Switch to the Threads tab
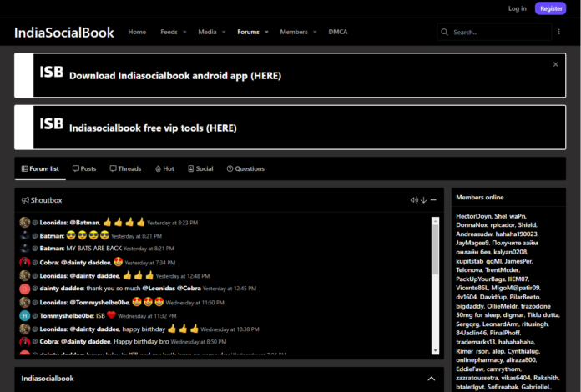 point(125,168)
